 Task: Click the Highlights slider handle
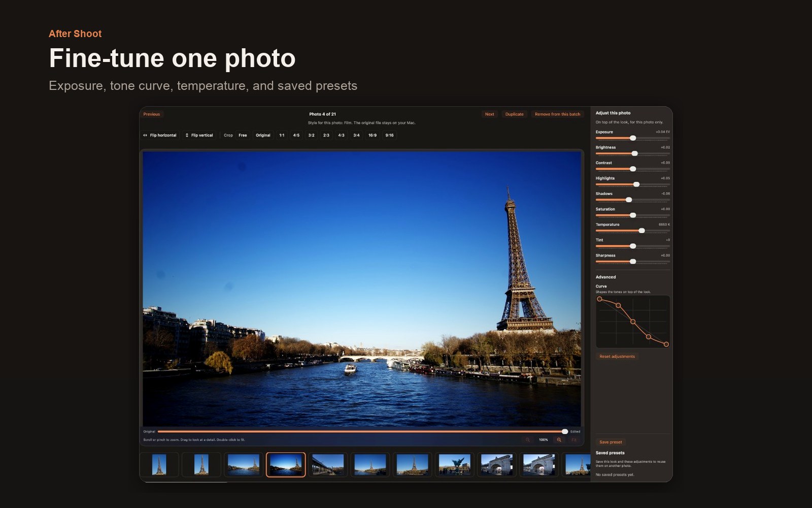[636, 184]
